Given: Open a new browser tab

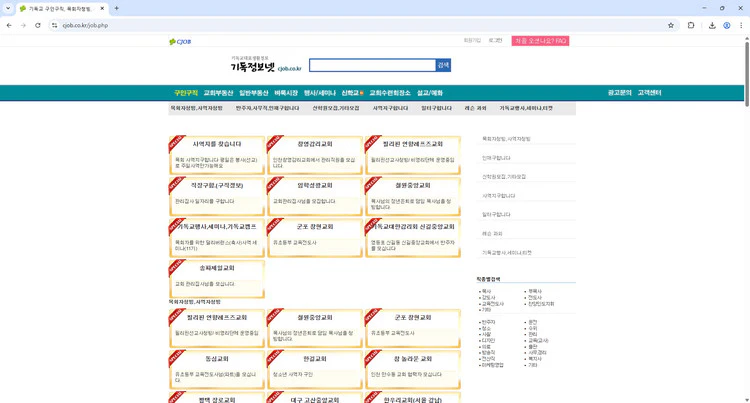Looking at the screenshot, I should click(x=116, y=8).
